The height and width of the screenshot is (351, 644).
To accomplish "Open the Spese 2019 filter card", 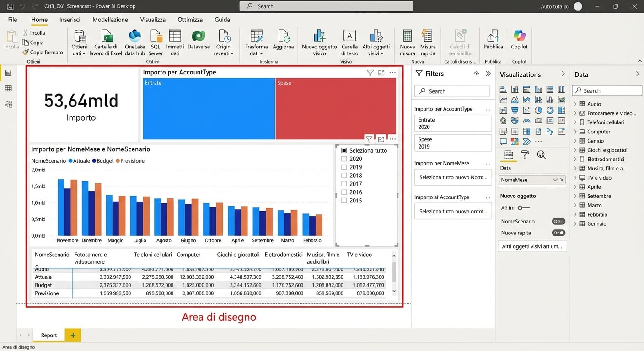I will [453, 143].
